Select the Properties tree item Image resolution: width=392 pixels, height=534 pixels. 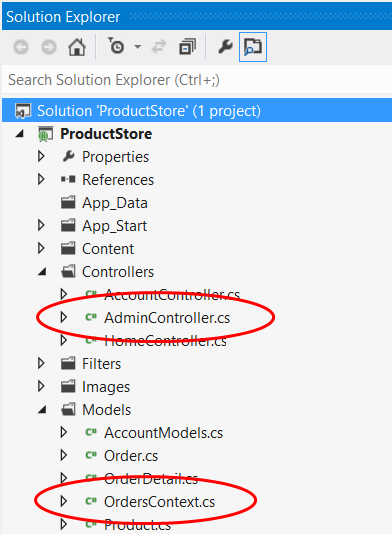point(115,157)
